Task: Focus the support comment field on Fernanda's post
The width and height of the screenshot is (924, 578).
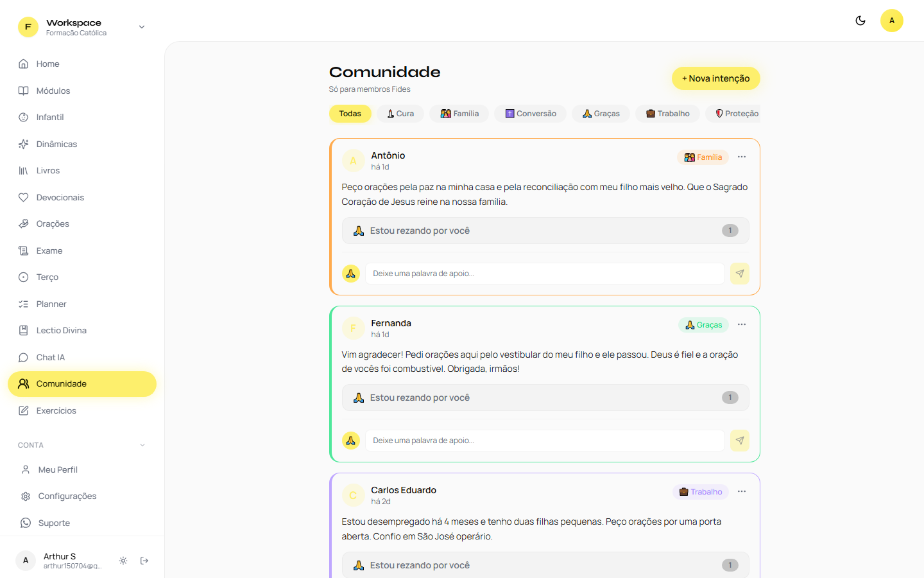Action: (545, 441)
